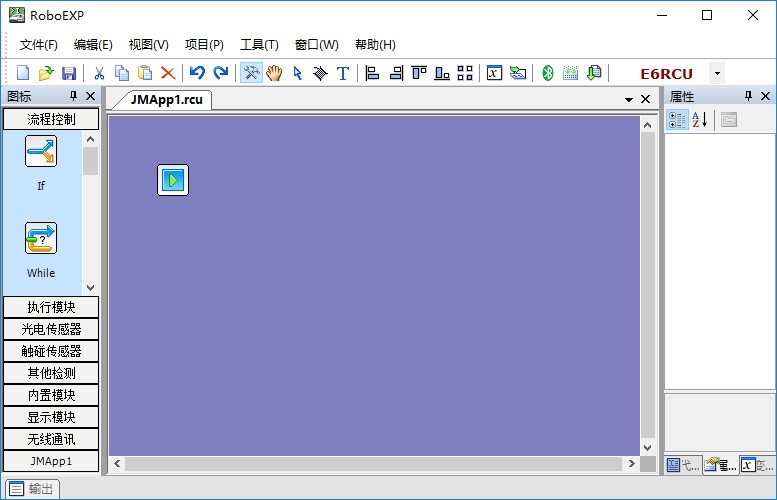Arrange modules with the grid icon
Screen dimensions: 777x500
point(465,73)
